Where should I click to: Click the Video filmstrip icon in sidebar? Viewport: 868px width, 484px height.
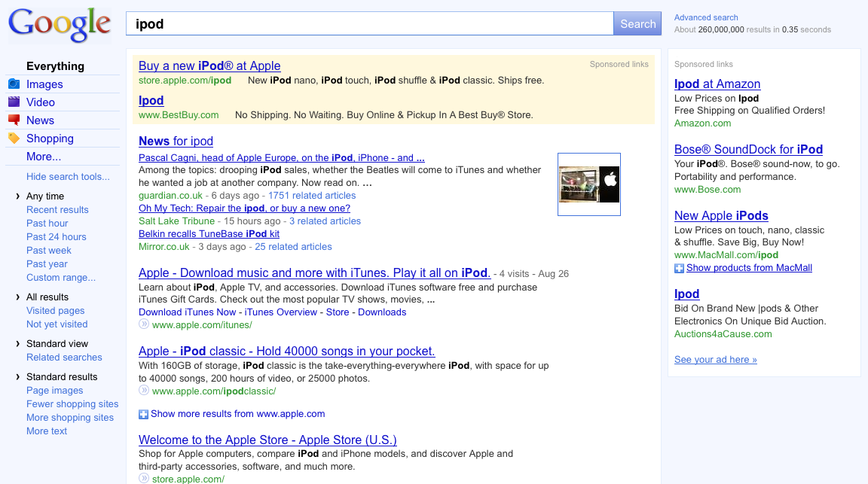click(14, 102)
